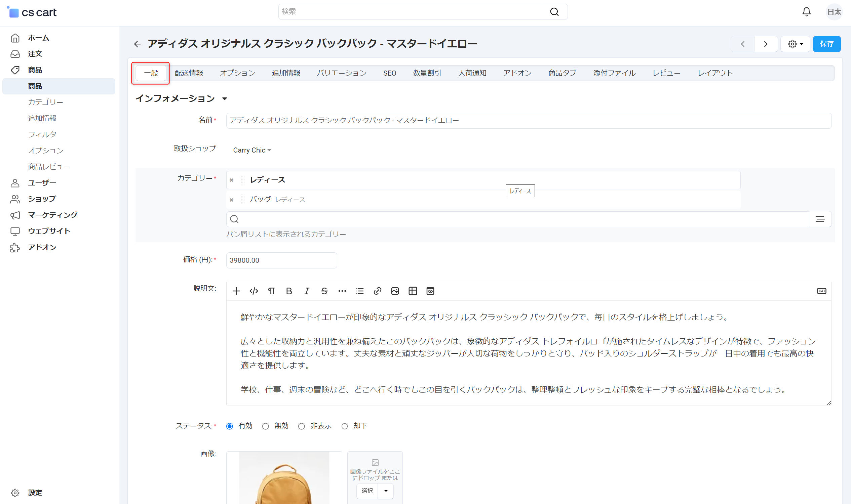The image size is (851, 504).
Task: Select the 却下 status radio button
Action: 345,426
